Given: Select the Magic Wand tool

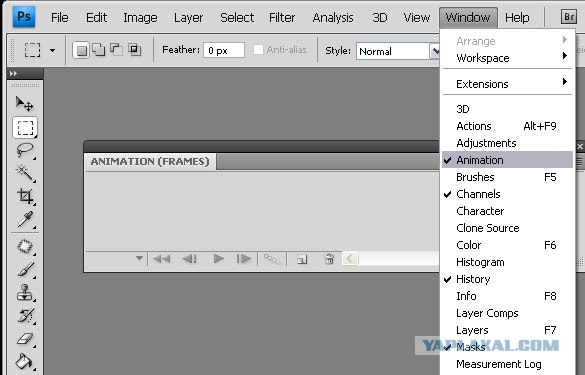Looking at the screenshot, I should (x=25, y=173).
